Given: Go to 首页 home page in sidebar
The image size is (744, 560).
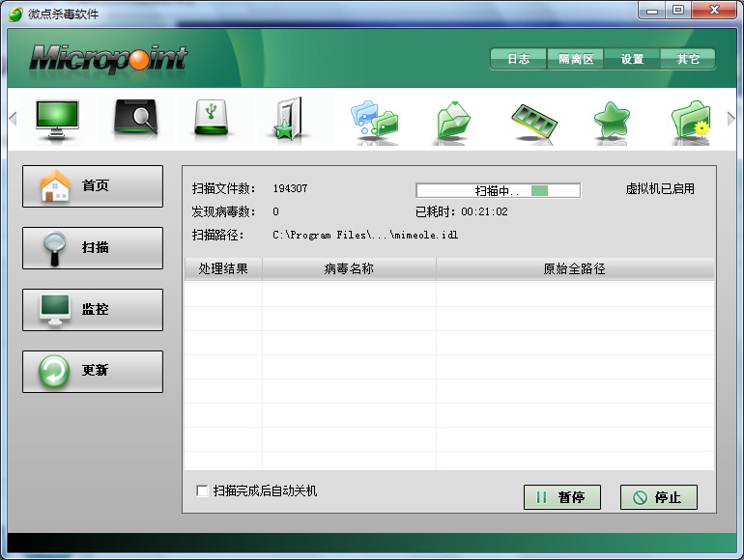Looking at the screenshot, I should pyautogui.click(x=93, y=185).
